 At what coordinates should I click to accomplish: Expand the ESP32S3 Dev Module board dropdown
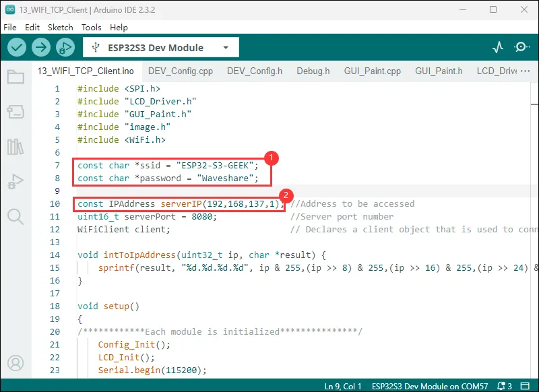point(161,48)
